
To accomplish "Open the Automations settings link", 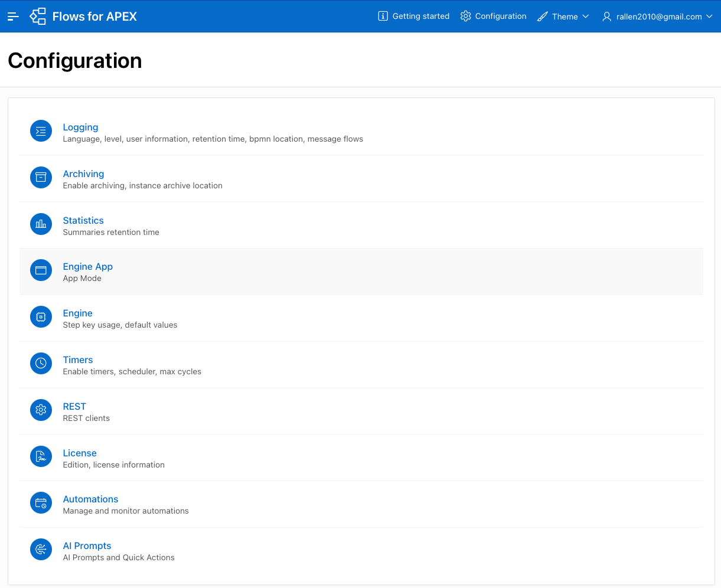I will coord(90,499).
